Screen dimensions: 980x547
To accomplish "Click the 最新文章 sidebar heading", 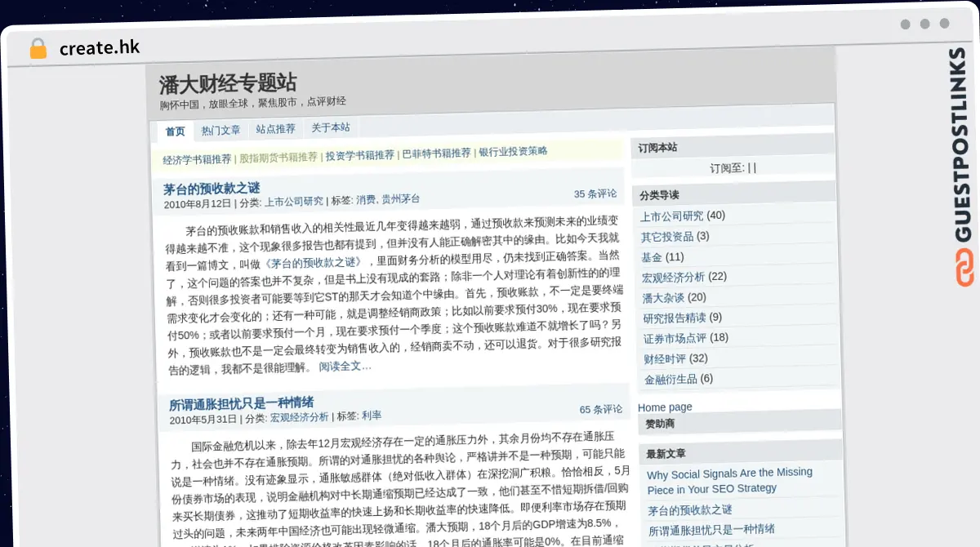I will point(666,454).
